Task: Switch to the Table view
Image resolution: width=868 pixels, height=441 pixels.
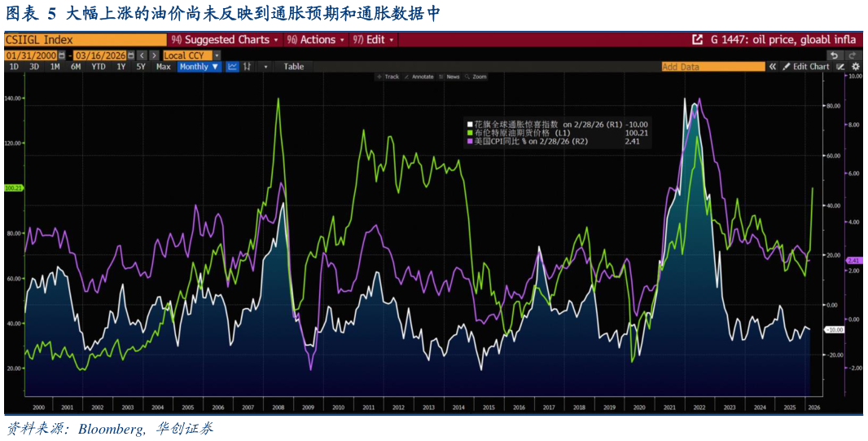Action: (293, 67)
